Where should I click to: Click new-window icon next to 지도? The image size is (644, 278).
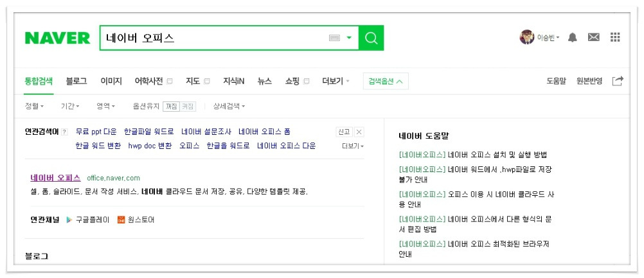pyautogui.click(x=206, y=81)
